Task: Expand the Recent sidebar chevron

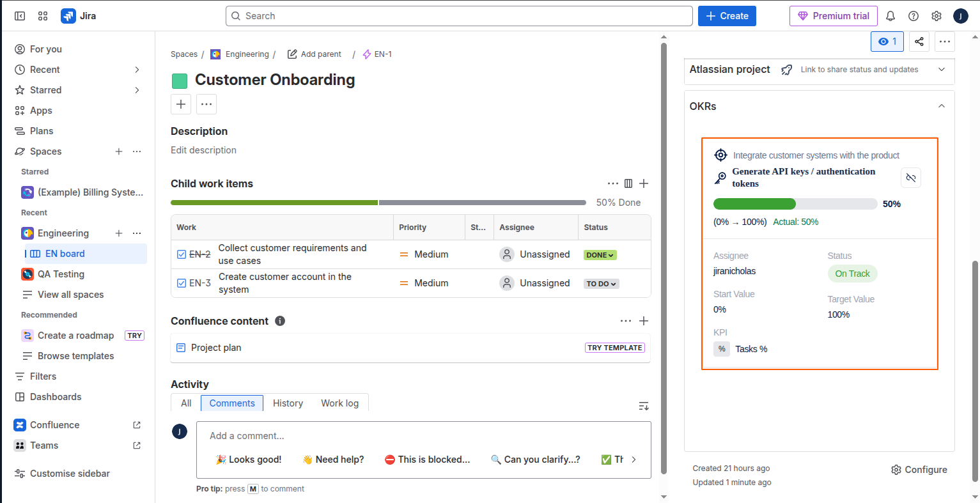Action: click(x=137, y=70)
